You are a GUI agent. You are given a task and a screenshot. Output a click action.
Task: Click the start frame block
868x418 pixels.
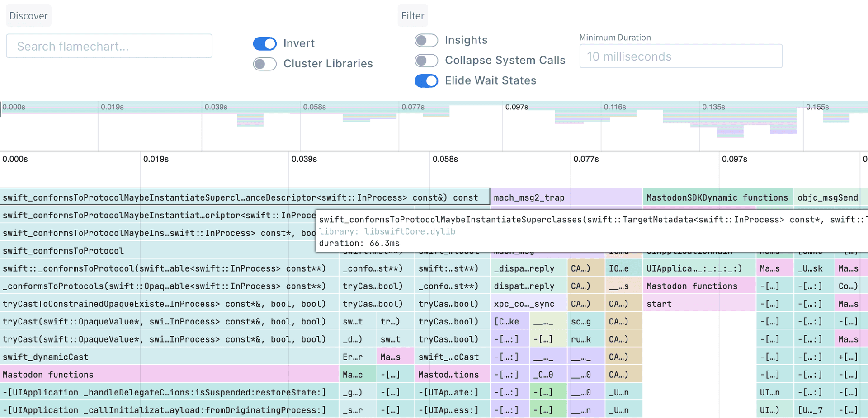pos(698,304)
